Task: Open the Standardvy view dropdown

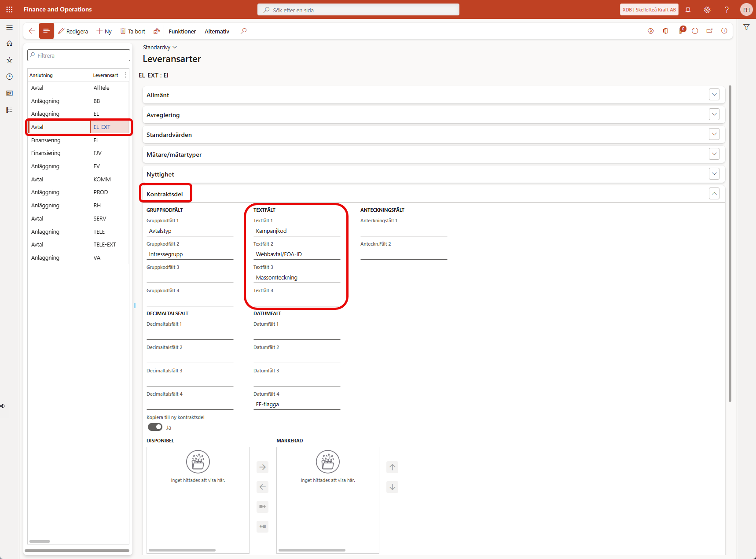Action: 160,47
